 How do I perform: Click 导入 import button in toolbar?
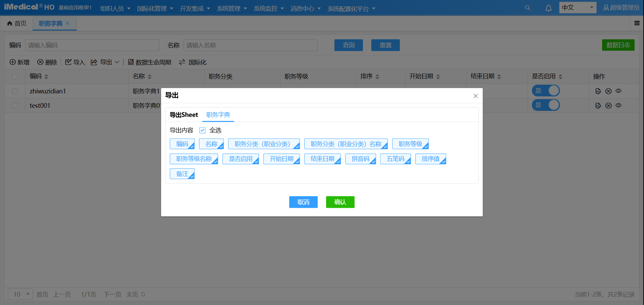pyautogui.click(x=75, y=62)
